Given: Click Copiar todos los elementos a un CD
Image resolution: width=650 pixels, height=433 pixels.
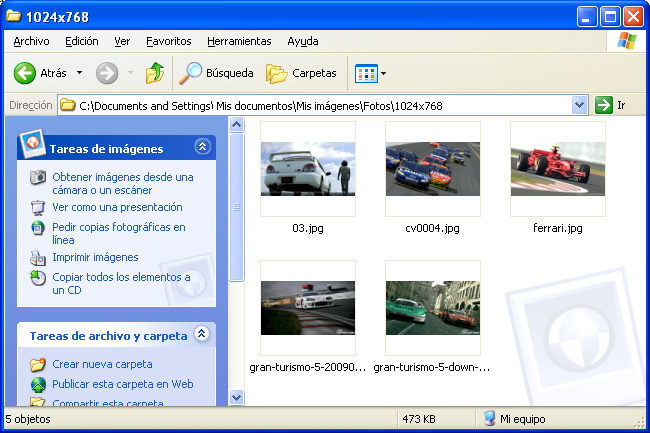Looking at the screenshot, I should pos(121,284).
